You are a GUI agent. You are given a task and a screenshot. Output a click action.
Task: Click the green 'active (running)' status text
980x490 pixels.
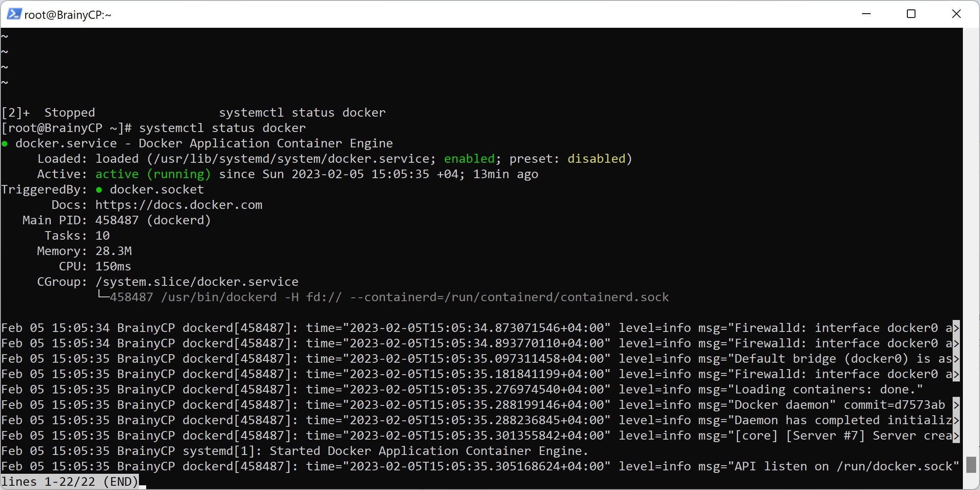click(x=153, y=174)
